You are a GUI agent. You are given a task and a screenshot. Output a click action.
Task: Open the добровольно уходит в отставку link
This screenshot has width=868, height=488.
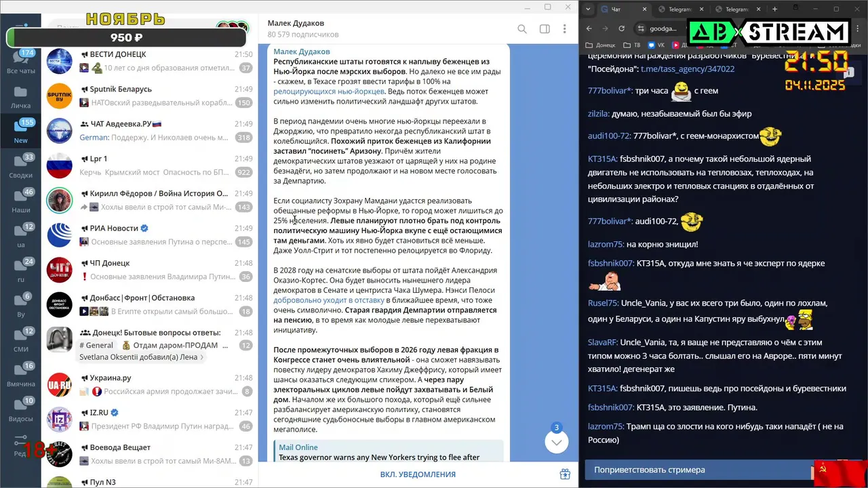329,300
